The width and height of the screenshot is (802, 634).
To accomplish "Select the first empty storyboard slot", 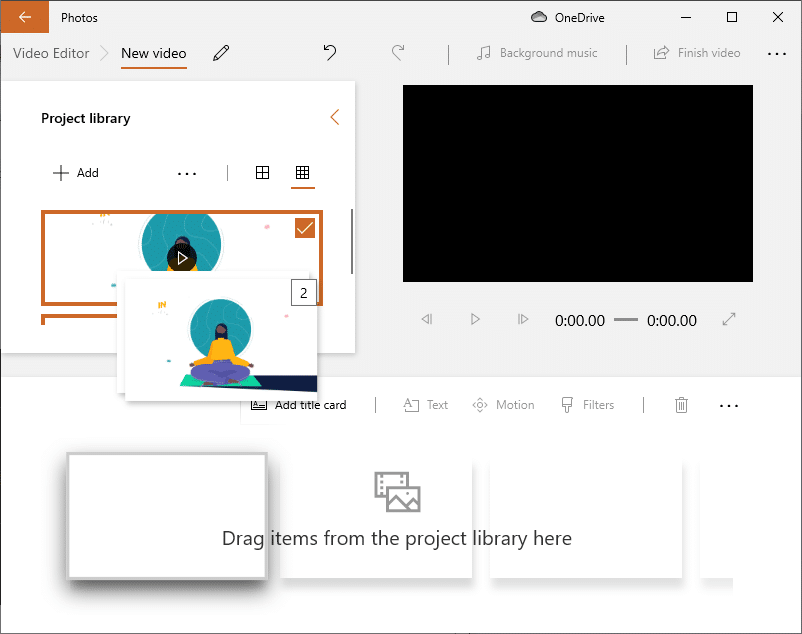I will (x=167, y=516).
